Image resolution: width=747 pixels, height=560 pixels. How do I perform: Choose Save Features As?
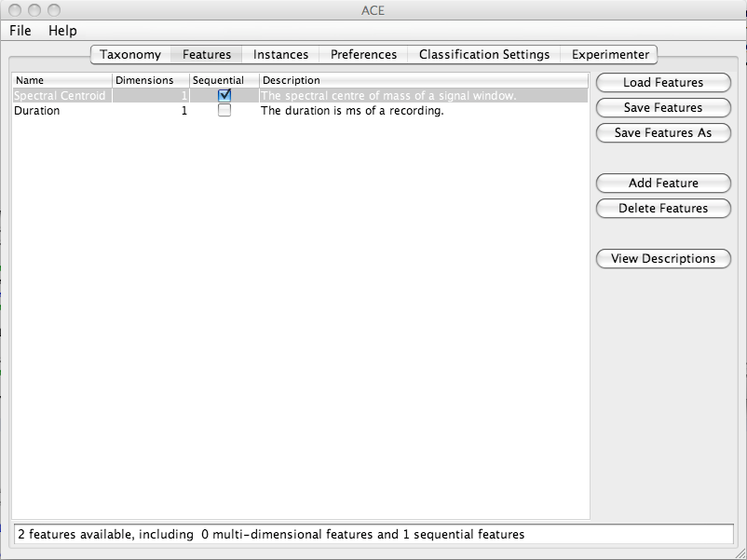(663, 132)
